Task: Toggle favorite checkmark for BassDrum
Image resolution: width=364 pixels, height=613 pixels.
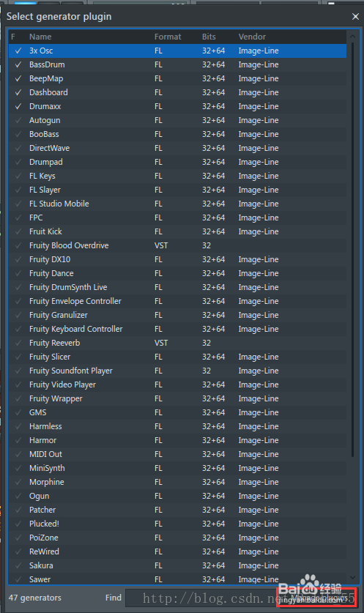Action: point(18,64)
